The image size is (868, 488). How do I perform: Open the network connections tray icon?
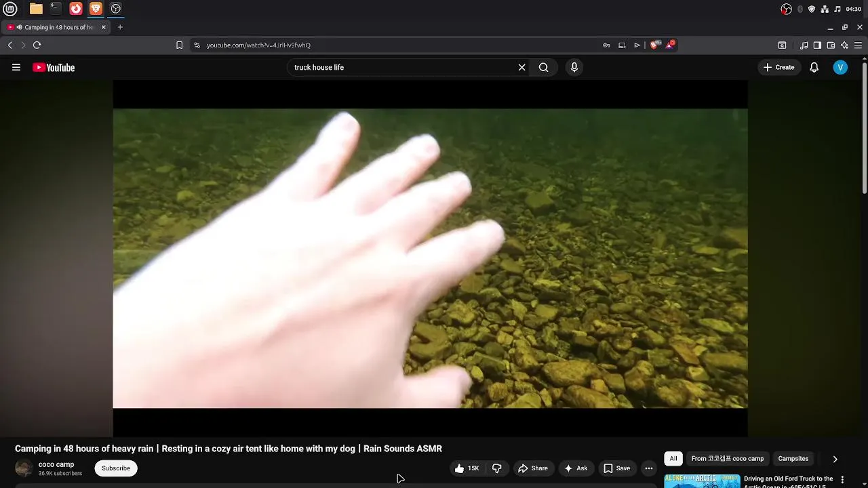(825, 9)
